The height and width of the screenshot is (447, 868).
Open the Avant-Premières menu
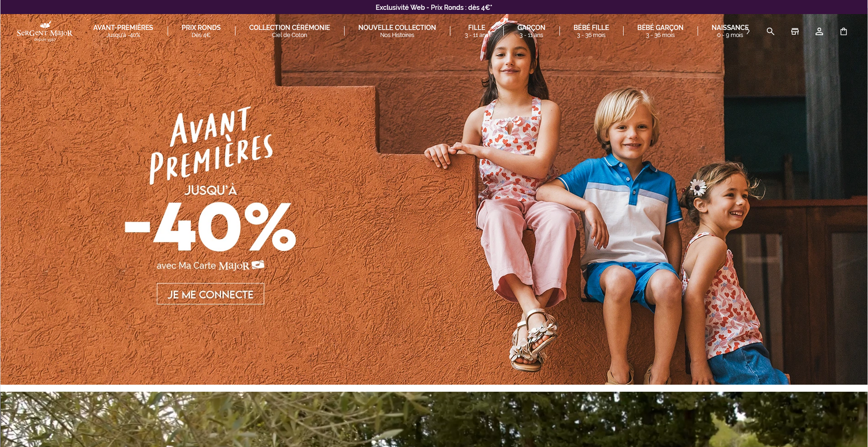pyautogui.click(x=123, y=31)
